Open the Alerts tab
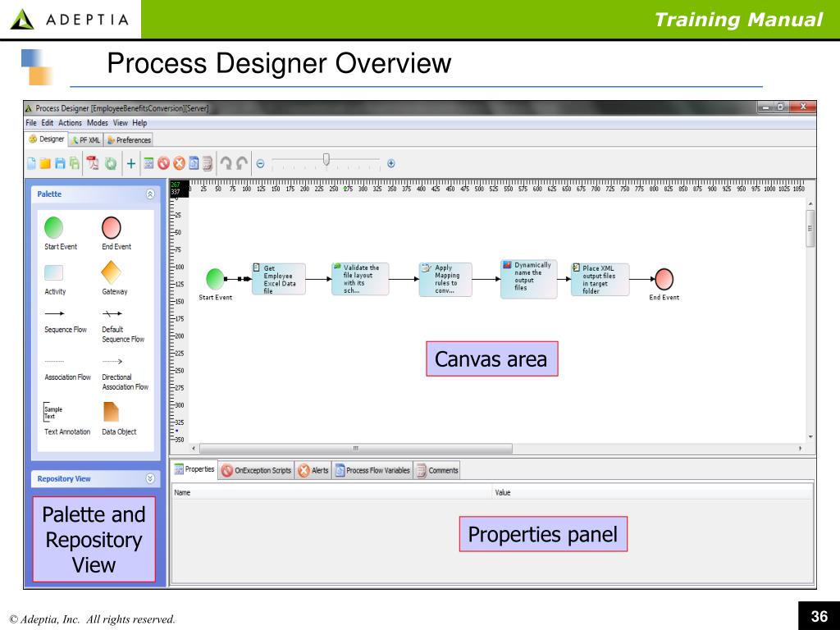 tap(313, 470)
